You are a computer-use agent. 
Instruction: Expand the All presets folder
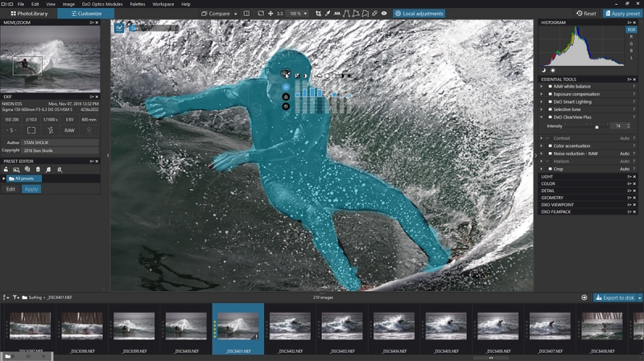(x=4, y=178)
